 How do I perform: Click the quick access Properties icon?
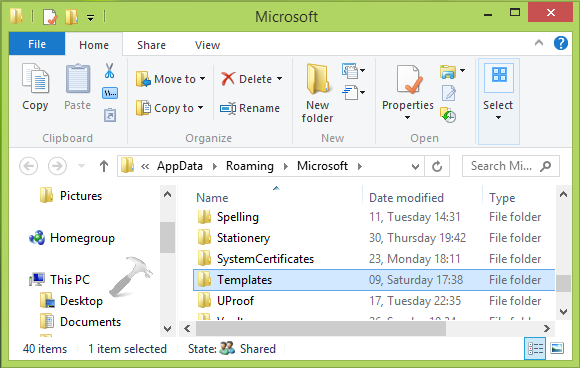[50, 17]
